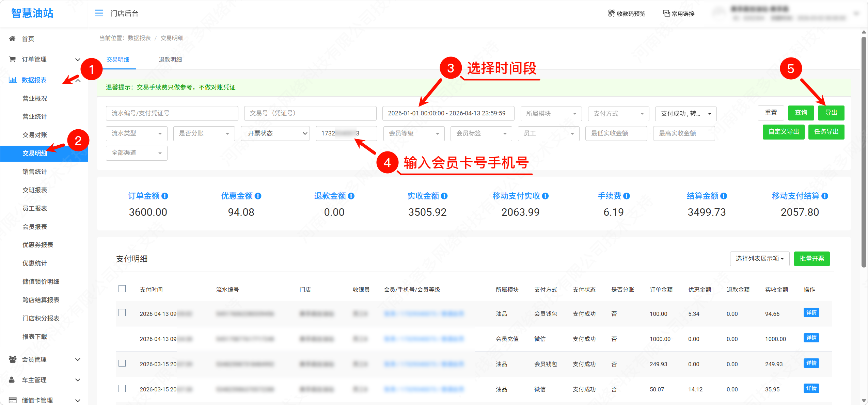Click the 会员管理 members icon
868x405 pixels.
[x=13, y=359]
